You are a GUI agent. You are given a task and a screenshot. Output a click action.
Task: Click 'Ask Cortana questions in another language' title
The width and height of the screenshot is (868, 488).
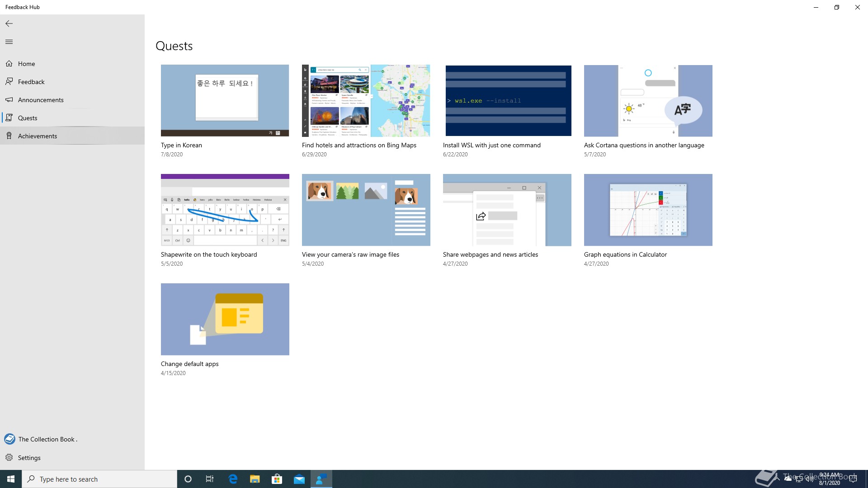[x=644, y=145]
